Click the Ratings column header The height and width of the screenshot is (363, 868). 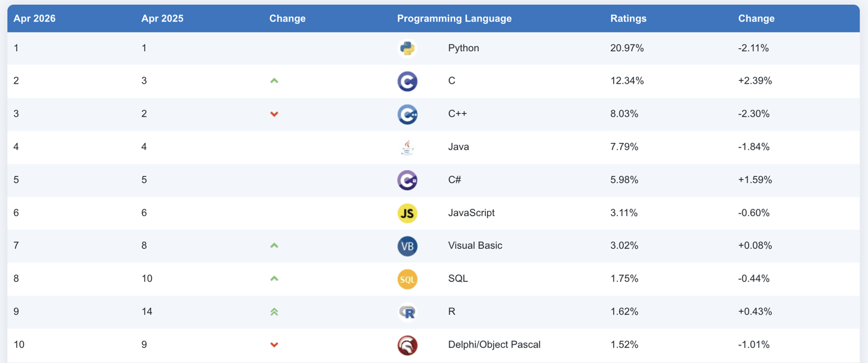pos(628,19)
